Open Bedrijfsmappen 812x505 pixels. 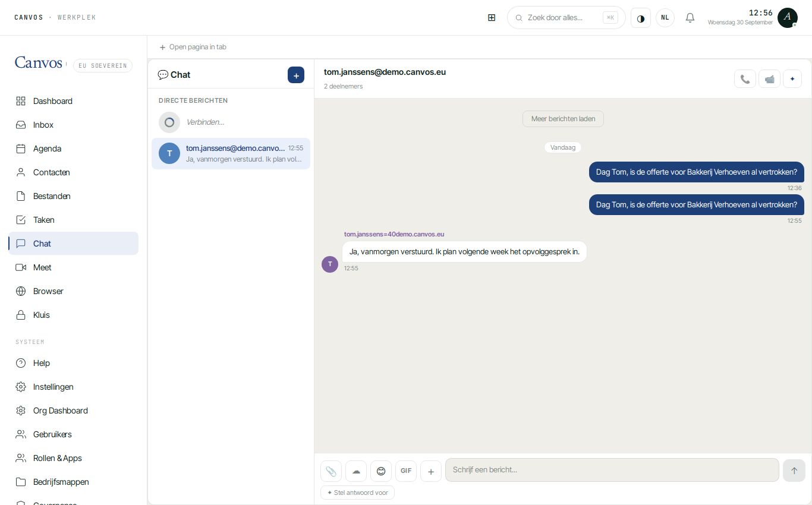click(x=74, y=482)
